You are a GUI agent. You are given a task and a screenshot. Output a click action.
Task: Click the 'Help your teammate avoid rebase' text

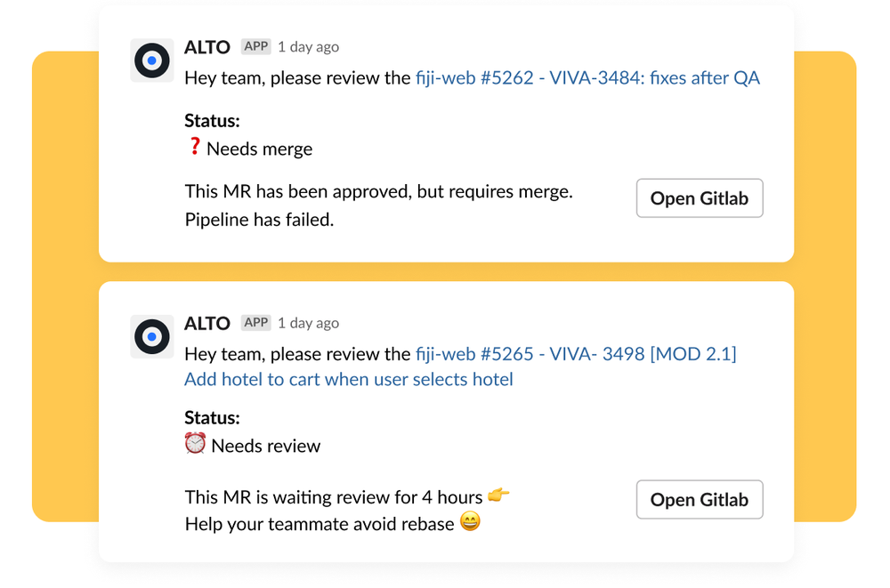[x=320, y=524]
